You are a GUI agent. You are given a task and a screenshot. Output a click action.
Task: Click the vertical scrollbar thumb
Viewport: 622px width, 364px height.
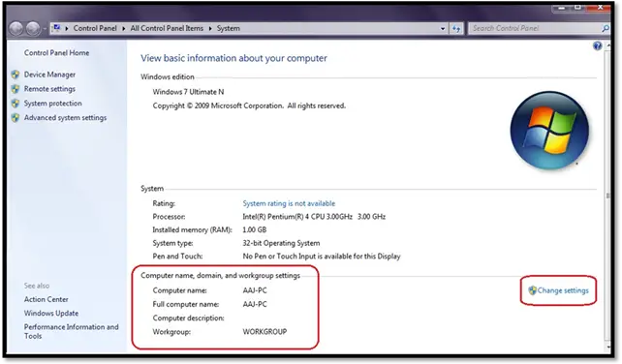point(607,196)
